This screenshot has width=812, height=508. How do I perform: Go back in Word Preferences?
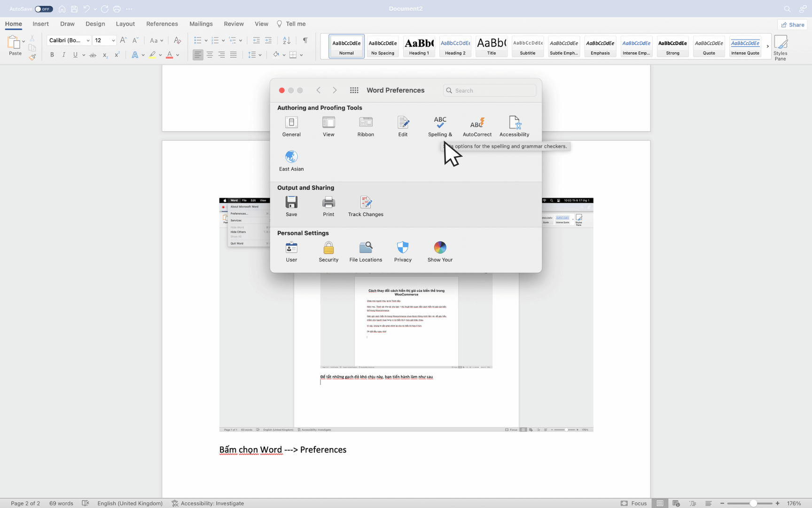coord(319,90)
